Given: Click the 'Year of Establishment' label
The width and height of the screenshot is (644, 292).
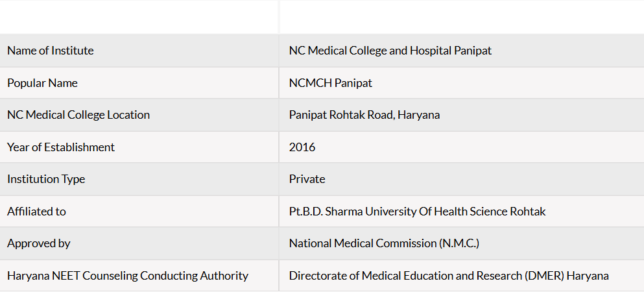Looking at the screenshot, I should coord(61,147).
